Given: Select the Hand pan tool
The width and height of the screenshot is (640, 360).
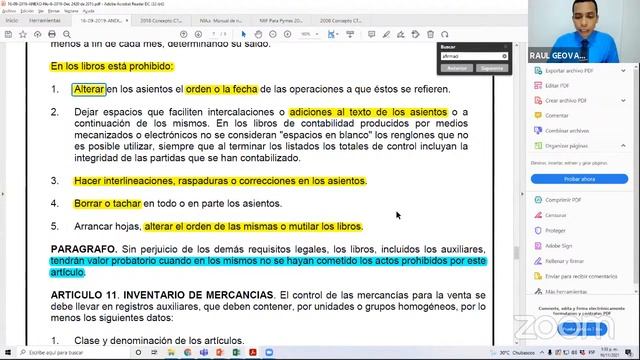Looking at the screenshot, I should [x=258, y=35].
